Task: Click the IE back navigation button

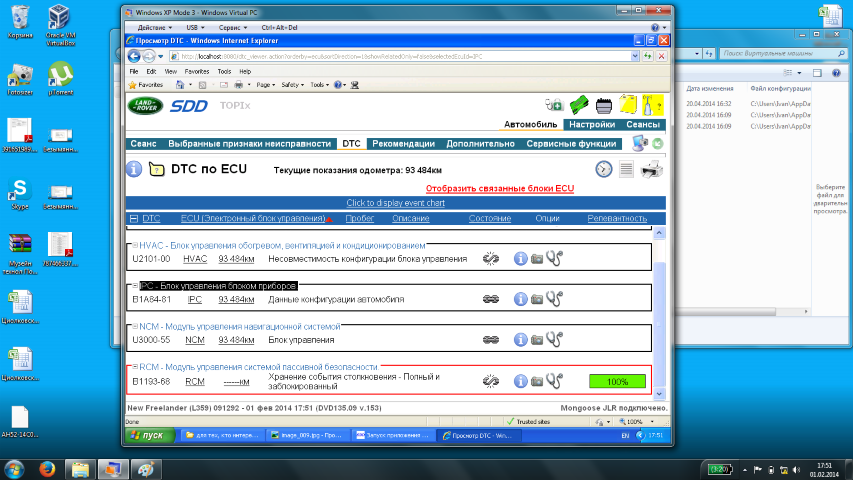Action: (x=134, y=56)
